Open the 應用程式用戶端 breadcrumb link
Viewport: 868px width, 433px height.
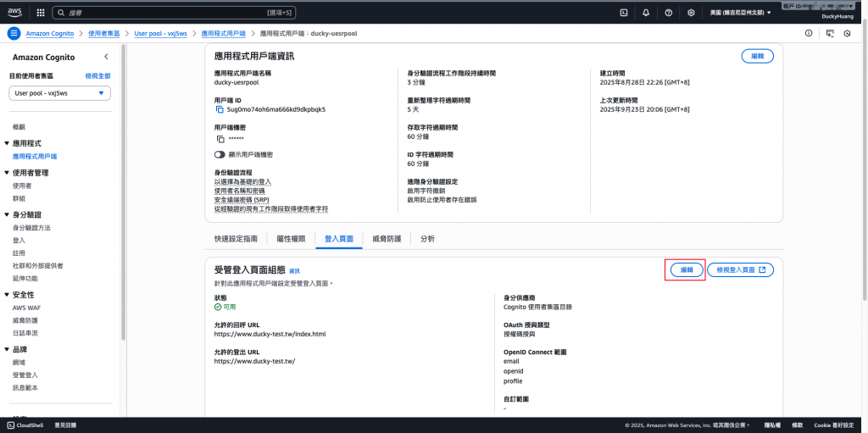pyautogui.click(x=224, y=33)
